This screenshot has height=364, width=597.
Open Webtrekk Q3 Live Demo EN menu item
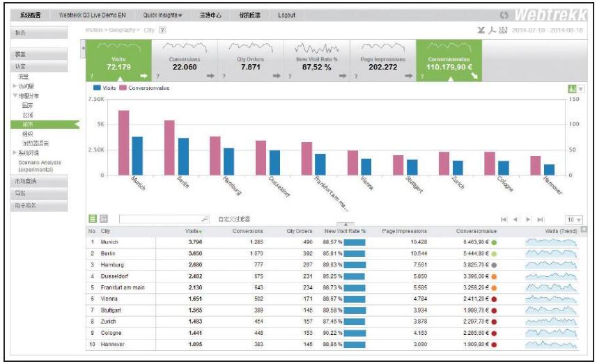93,15
